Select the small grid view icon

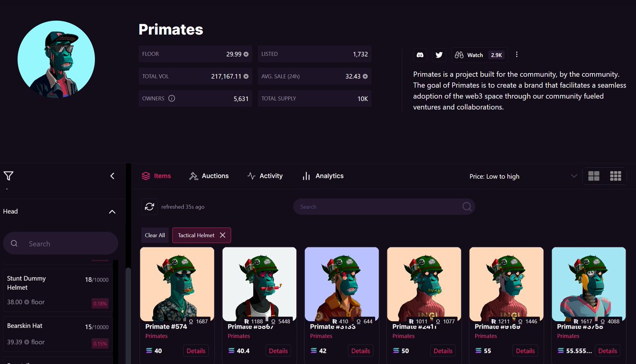(615, 176)
